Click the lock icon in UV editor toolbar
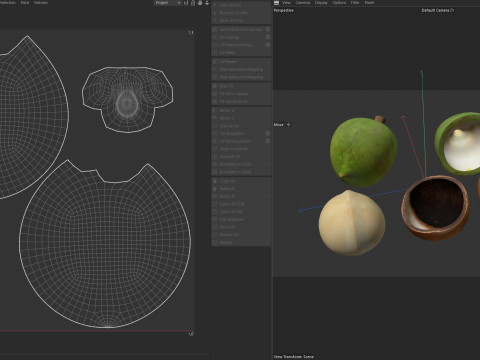This screenshot has height=360, width=480. [193, 3]
